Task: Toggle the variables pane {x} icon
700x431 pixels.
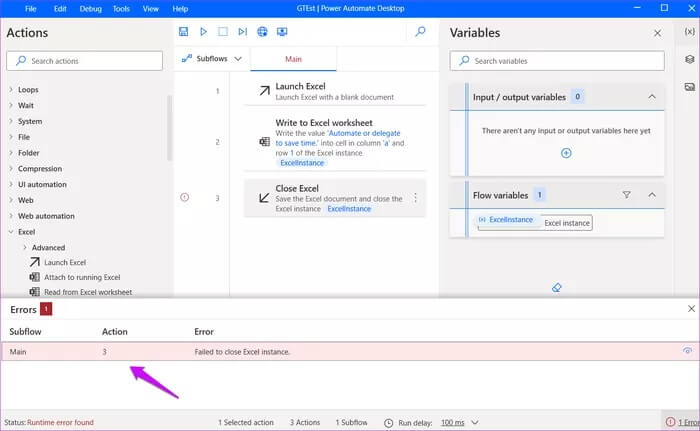Action: point(689,32)
